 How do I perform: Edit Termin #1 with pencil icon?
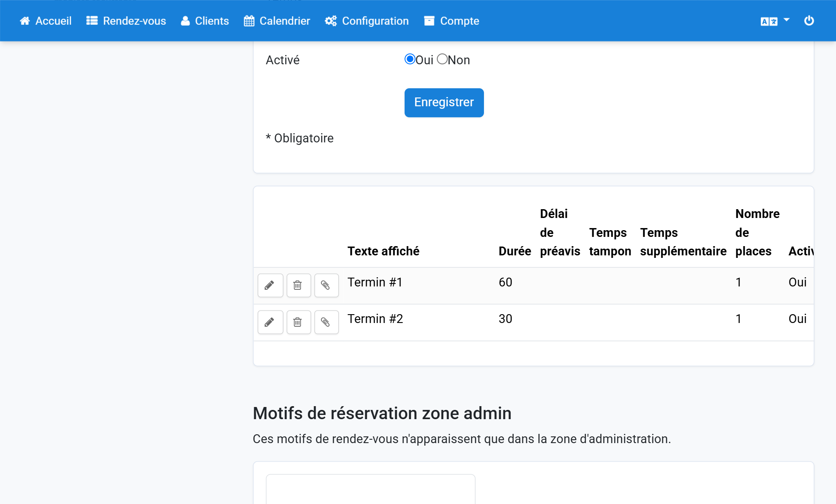click(270, 286)
